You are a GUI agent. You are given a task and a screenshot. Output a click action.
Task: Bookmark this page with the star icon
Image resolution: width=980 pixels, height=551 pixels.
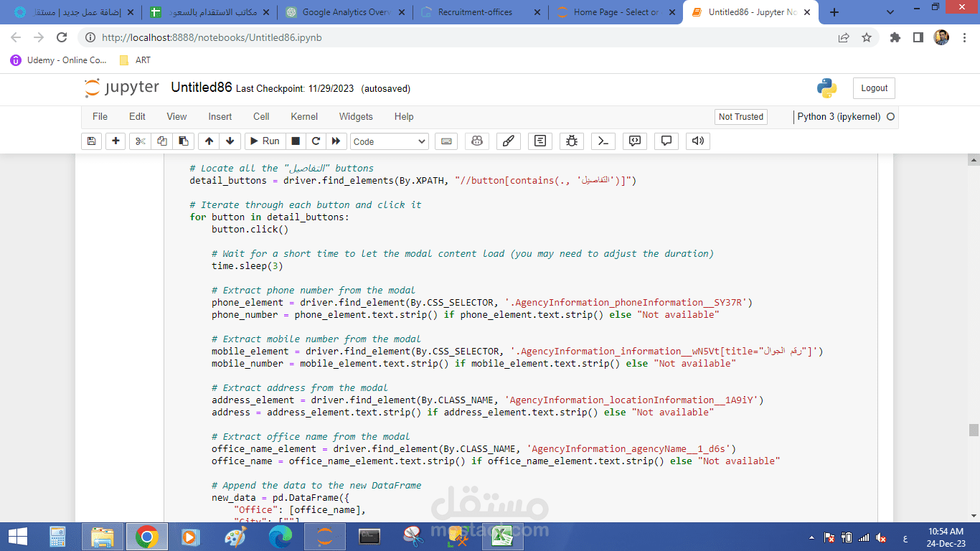[866, 37]
